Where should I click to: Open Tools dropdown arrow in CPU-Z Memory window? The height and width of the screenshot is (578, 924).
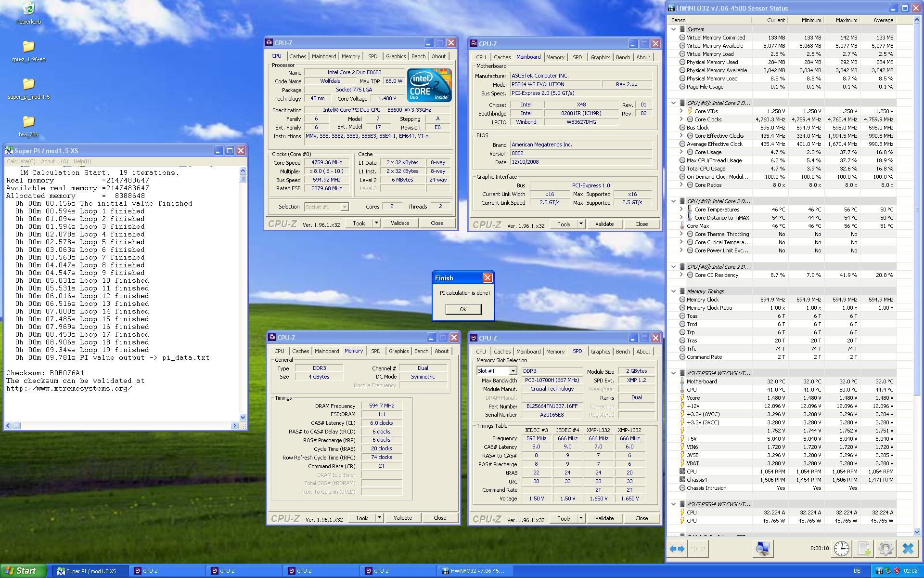379,518
